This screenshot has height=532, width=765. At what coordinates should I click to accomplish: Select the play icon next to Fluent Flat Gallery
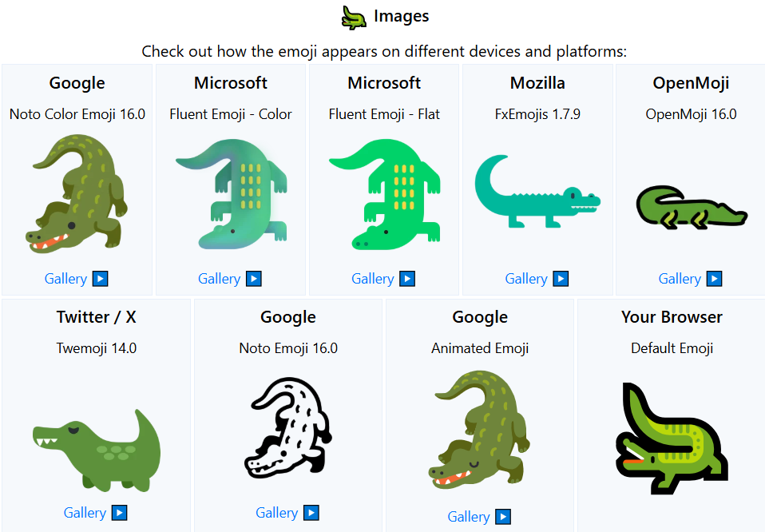coord(406,278)
